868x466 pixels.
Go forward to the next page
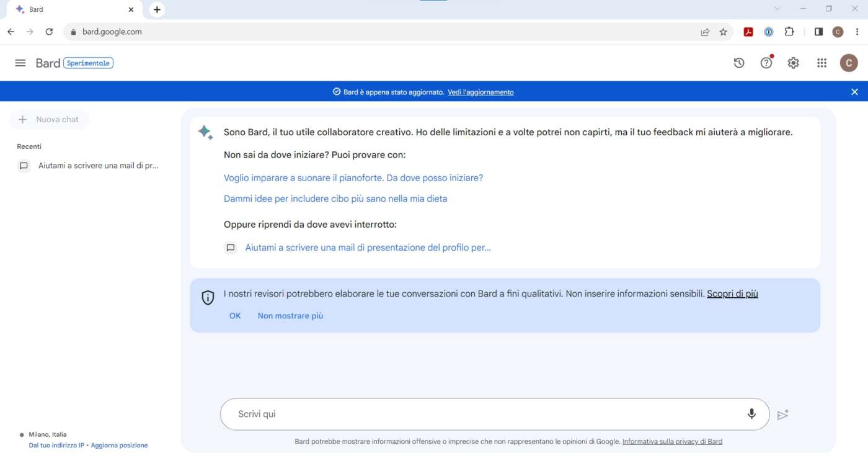click(30, 32)
